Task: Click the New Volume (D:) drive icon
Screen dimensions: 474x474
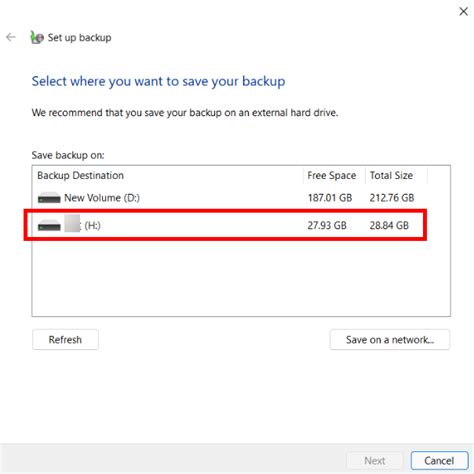Action: click(49, 198)
